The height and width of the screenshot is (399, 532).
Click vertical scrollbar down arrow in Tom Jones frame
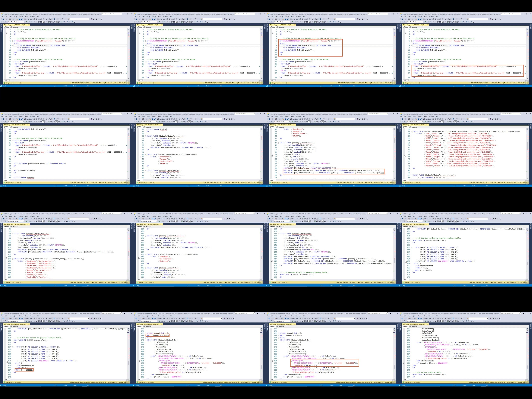point(527,178)
